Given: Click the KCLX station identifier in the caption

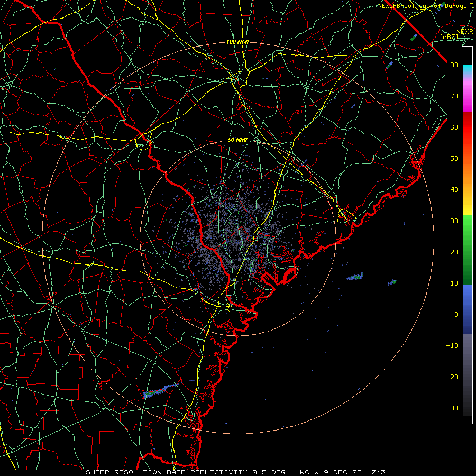Looking at the screenshot, I should 309,472.
